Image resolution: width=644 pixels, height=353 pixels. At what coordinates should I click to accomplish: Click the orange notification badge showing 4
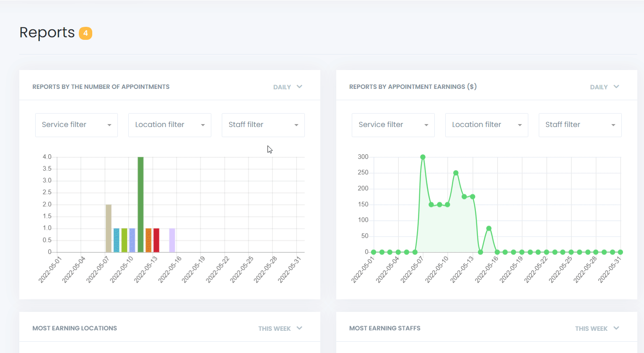[86, 33]
